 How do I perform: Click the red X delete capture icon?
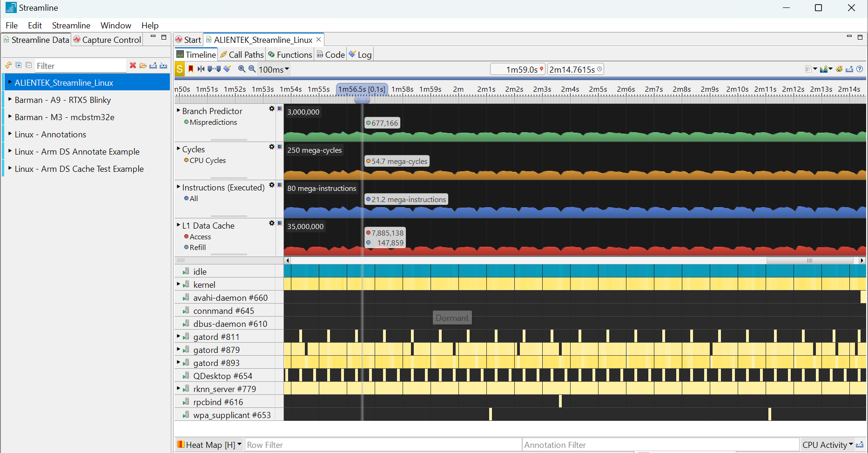pyautogui.click(x=133, y=66)
